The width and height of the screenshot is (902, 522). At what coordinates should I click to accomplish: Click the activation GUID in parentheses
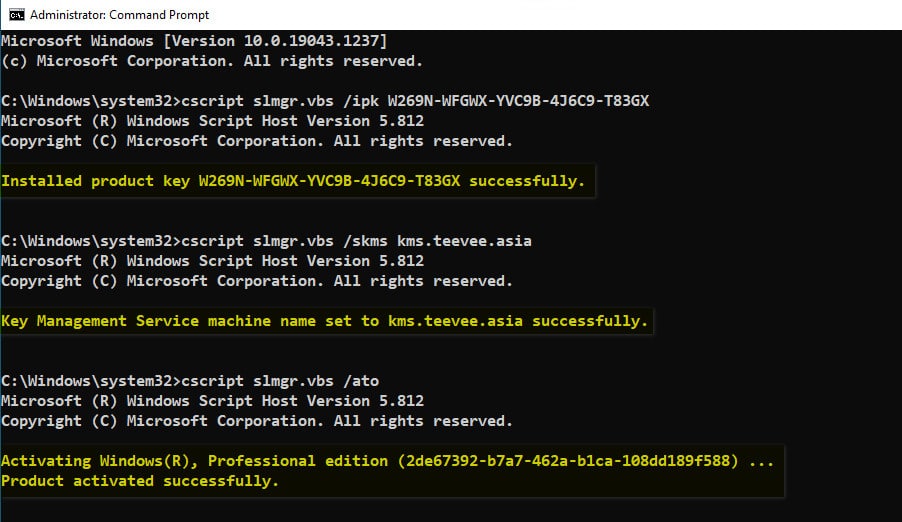[568, 461]
